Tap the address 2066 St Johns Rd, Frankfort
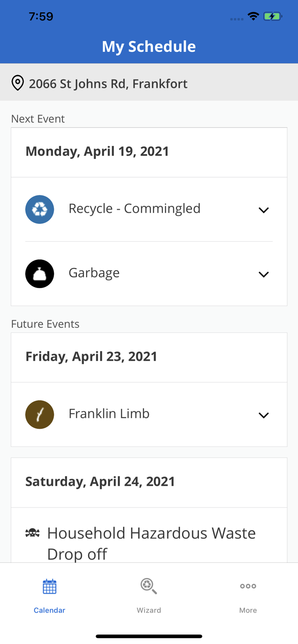The width and height of the screenshot is (298, 644). point(108,83)
